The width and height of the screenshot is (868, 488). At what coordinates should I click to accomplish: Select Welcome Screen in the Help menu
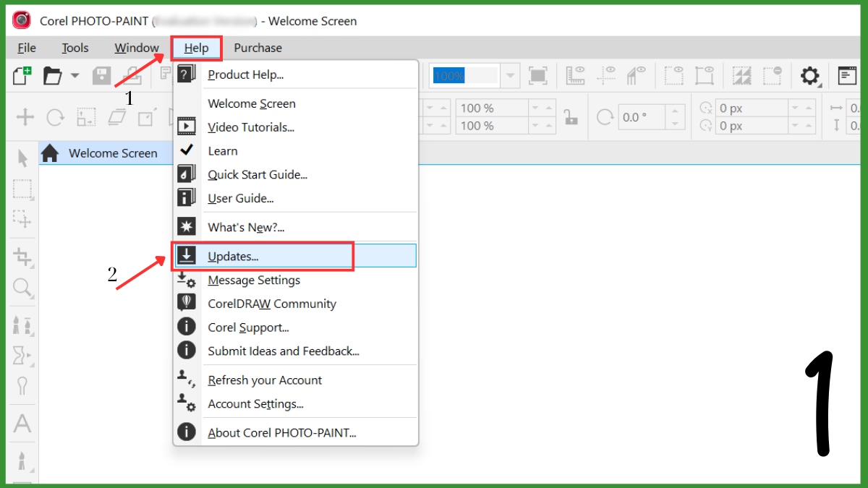click(x=295, y=103)
